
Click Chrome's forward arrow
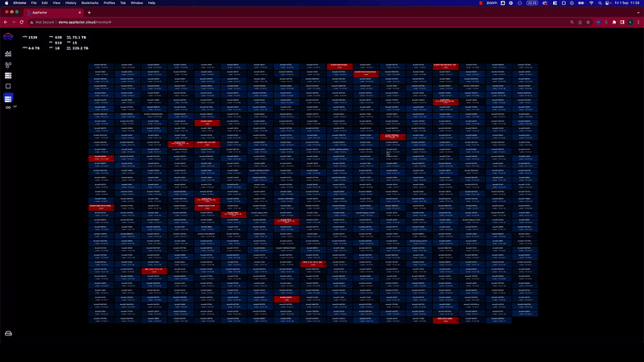point(14,23)
